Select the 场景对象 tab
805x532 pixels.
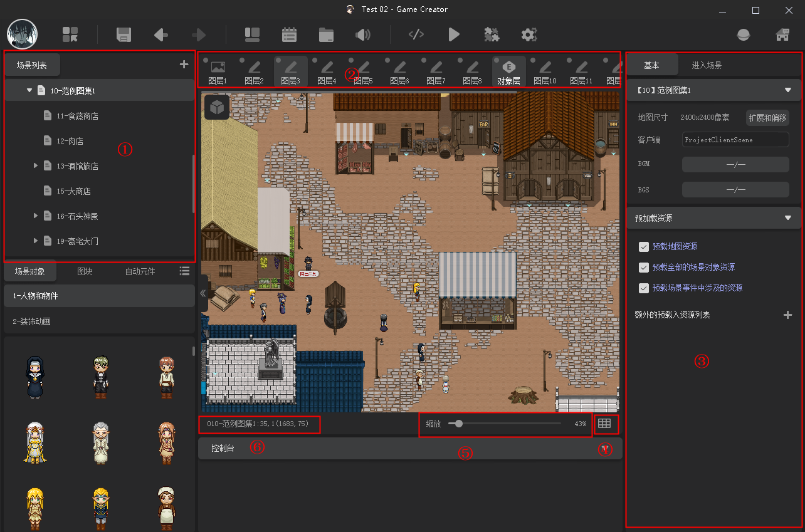click(30, 271)
